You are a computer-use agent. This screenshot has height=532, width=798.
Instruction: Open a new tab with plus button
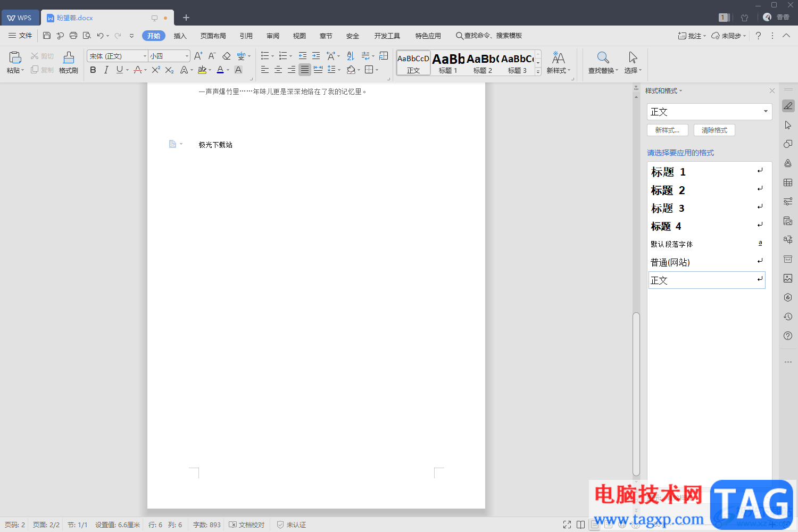point(186,18)
